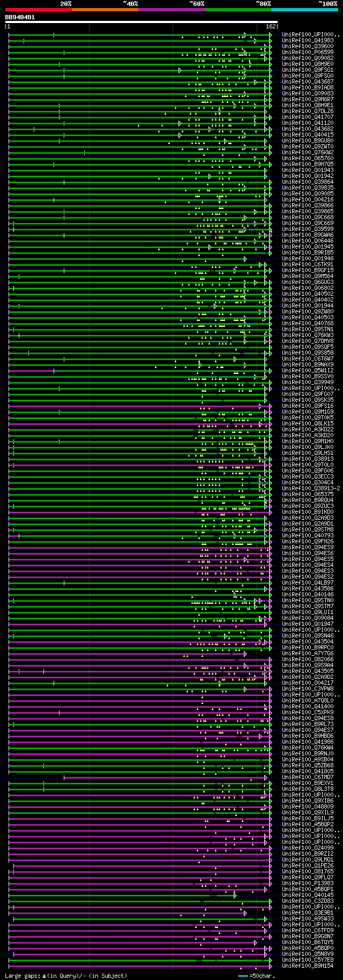Select hit label UniRef100_O04216
The width and height of the screenshot is (343, 980).
[x=308, y=200]
